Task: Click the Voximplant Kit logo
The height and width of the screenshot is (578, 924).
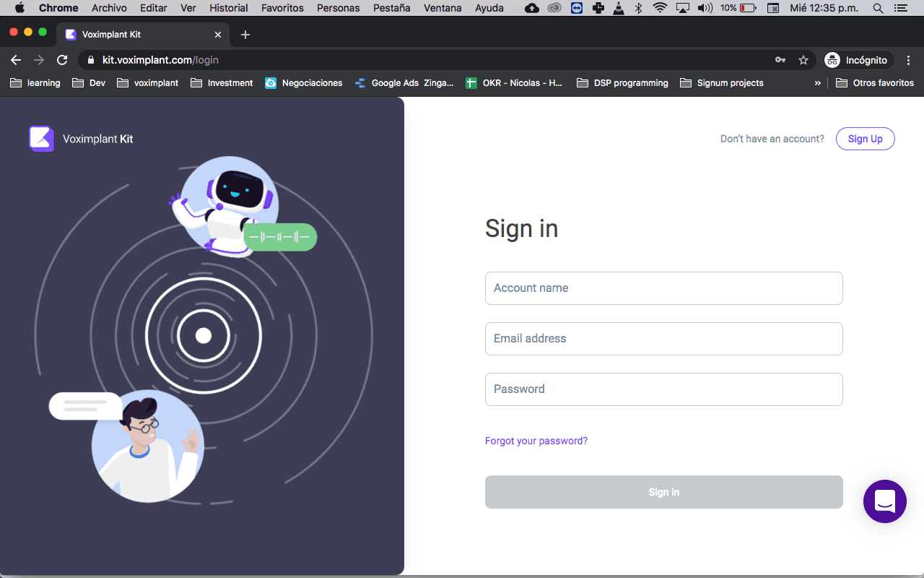Action: pos(41,139)
